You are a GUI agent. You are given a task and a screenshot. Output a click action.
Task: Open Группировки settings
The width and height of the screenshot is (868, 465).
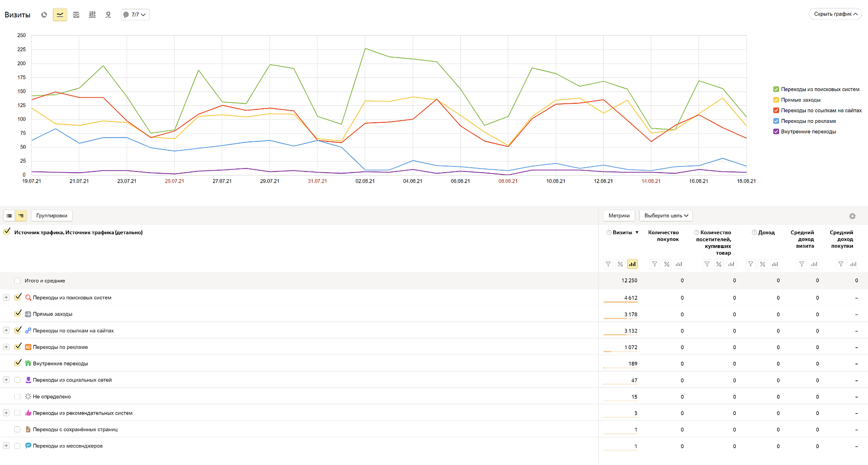click(x=52, y=216)
